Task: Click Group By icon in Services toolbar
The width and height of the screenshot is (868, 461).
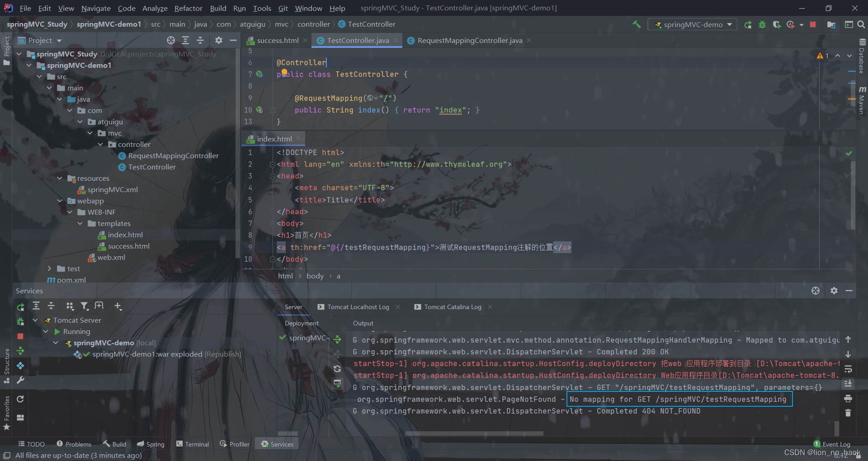Action: [70, 306]
